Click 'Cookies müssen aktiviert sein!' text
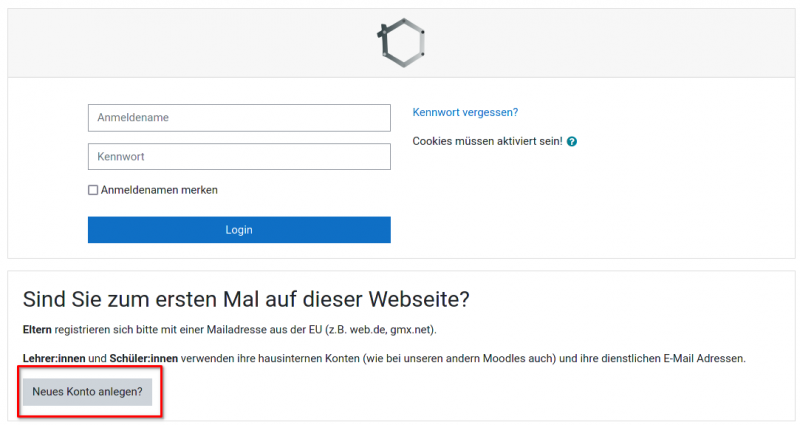This screenshot has width=800, height=425. tap(487, 142)
